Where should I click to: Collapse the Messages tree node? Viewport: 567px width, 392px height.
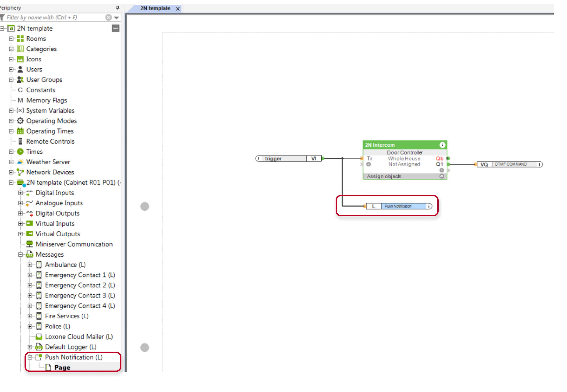(20, 254)
